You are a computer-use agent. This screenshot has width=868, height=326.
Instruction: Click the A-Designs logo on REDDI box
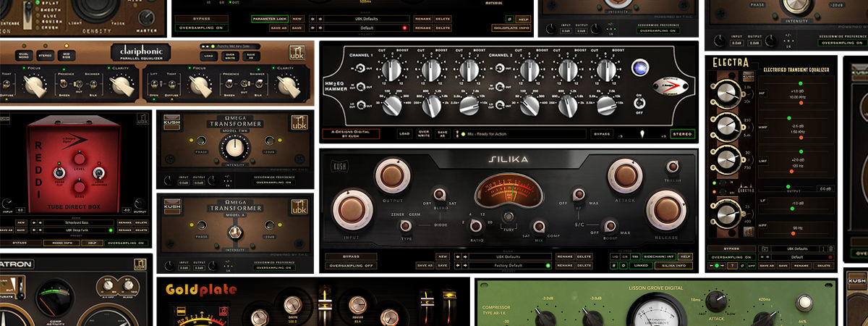pyautogui.click(x=75, y=141)
